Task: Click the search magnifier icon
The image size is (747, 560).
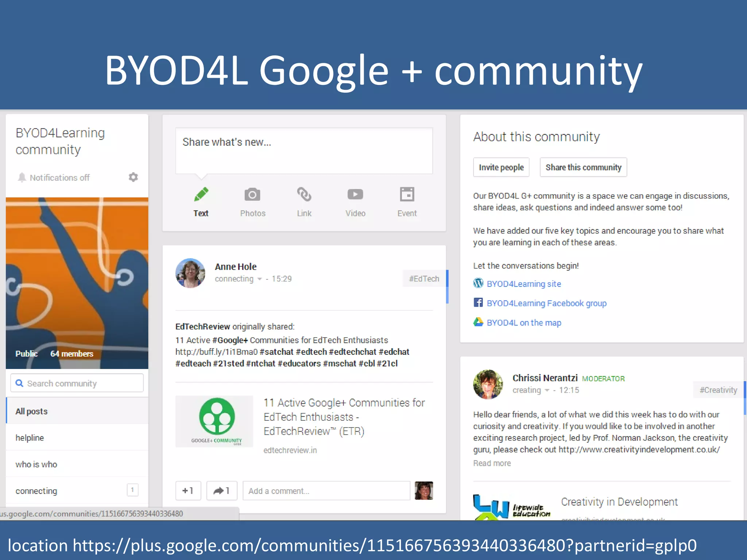Action: pos(19,383)
